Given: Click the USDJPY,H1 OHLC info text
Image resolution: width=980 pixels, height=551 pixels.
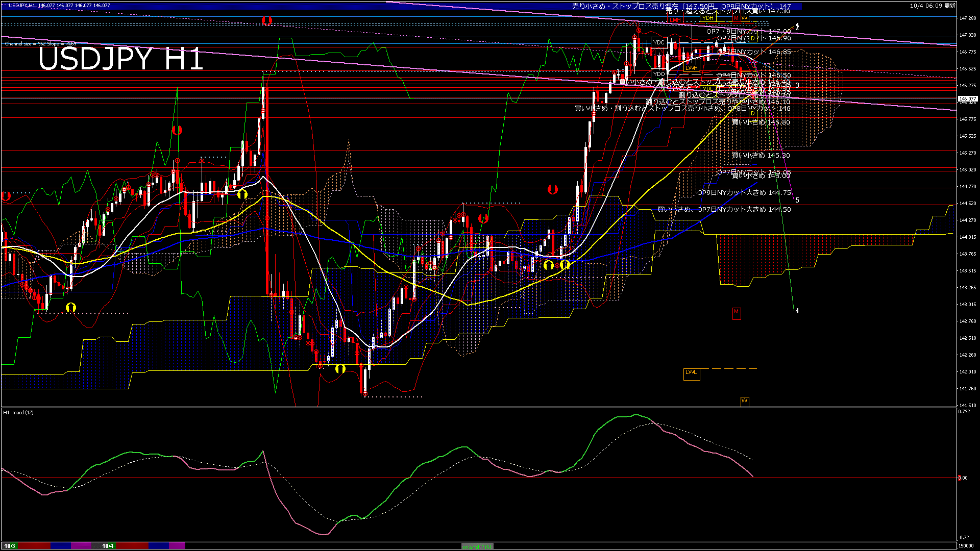Looking at the screenshot, I should [59, 6].
